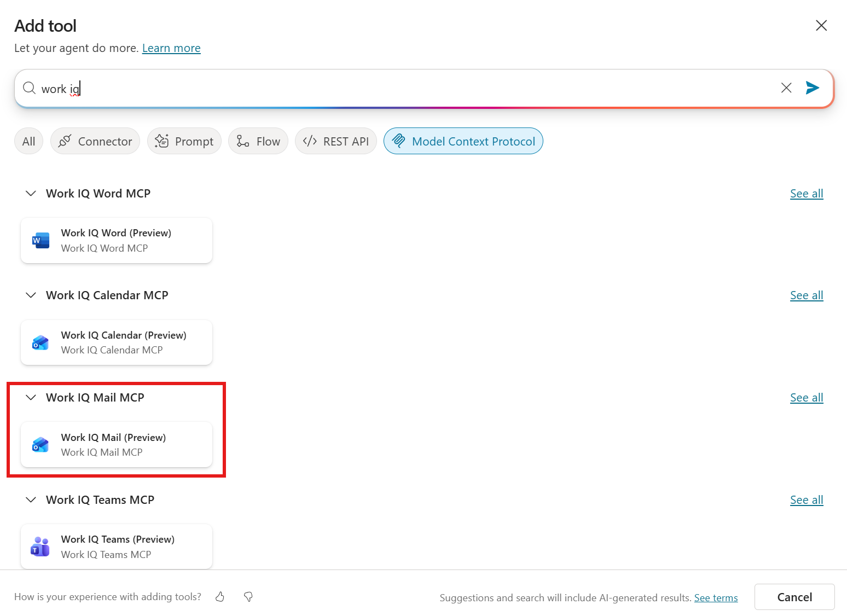The width and height of the screenshot is (847, 616).
Task: Click the Model Context Protocol filter icon
Action: (399, 141)
